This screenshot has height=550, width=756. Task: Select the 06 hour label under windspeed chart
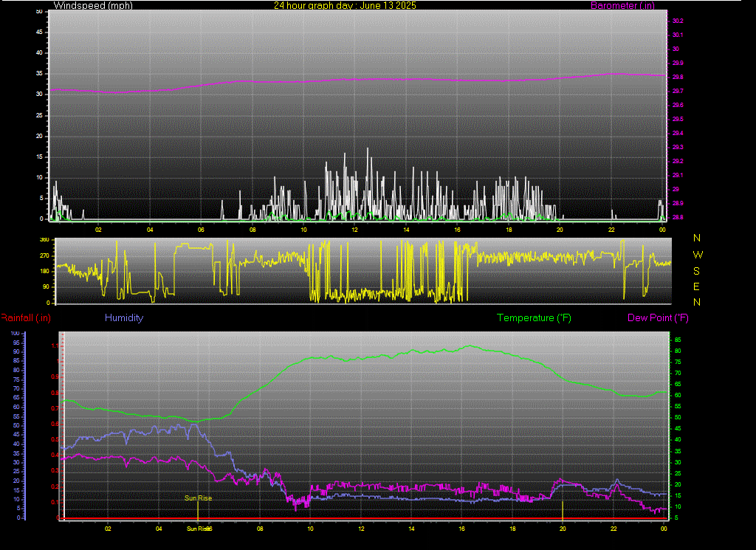click(x=201, y=230)
